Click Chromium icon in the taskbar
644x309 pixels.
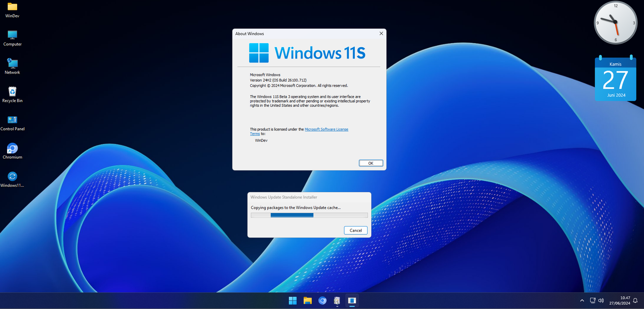coord(323,301)
